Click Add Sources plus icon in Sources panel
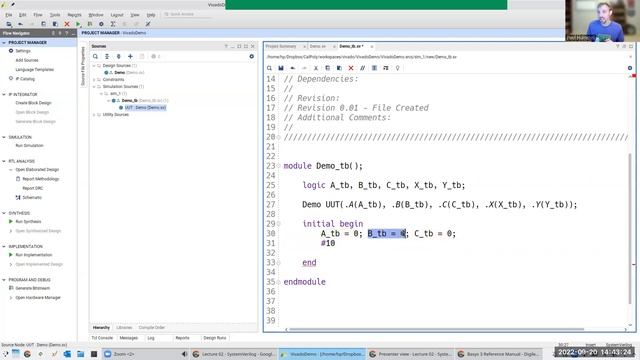Screen dimensions: 640x360 click(130, 56)
